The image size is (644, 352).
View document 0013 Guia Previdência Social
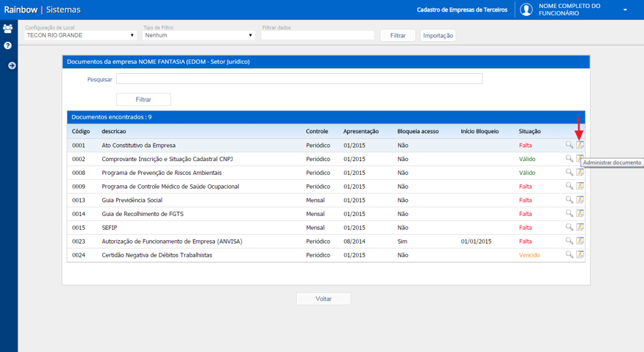click(x=569, y=200)
